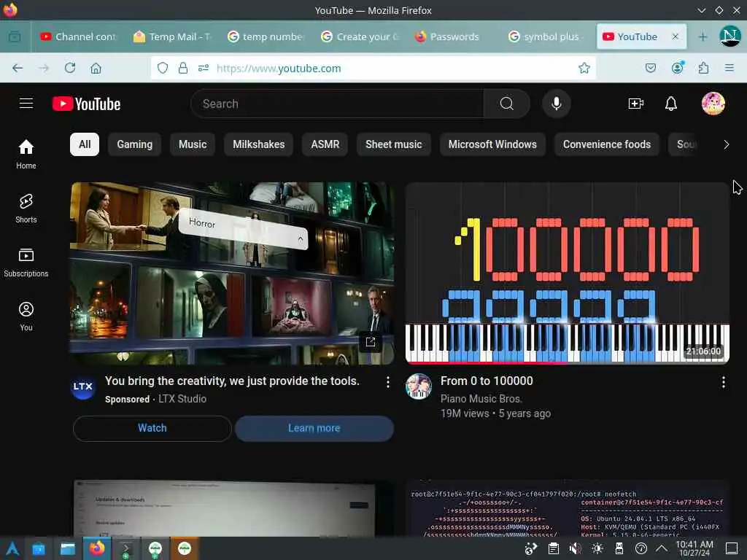The image size is (747, 560).
Task: Open the Piano Music Bros. channel link
Action: click(x=481, y=399)
